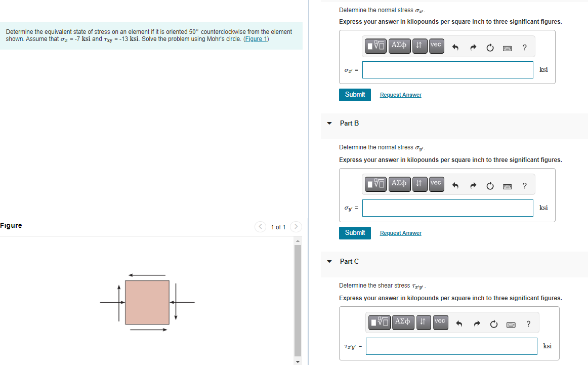This screenshot has height=365, width=588.
Task: Open Greek symbols ΑΣφ in Part B toolbar
Action: 399,184
